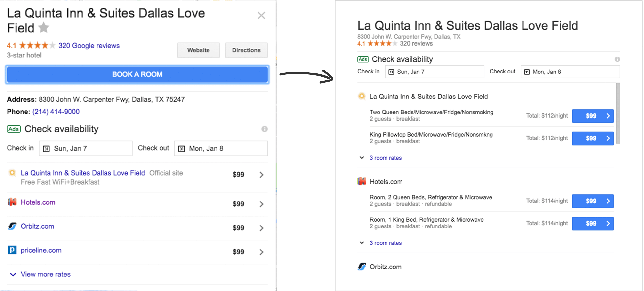Open priceline.com link

[x=41, y=250]
